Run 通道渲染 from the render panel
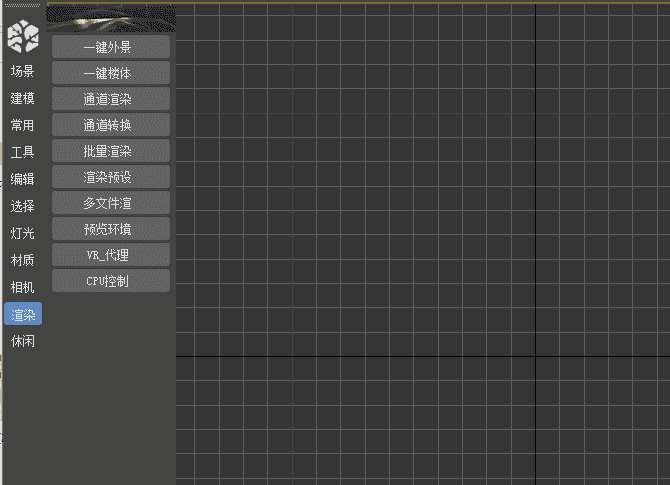This screenshot has height=485, width=670. point(111,99)
